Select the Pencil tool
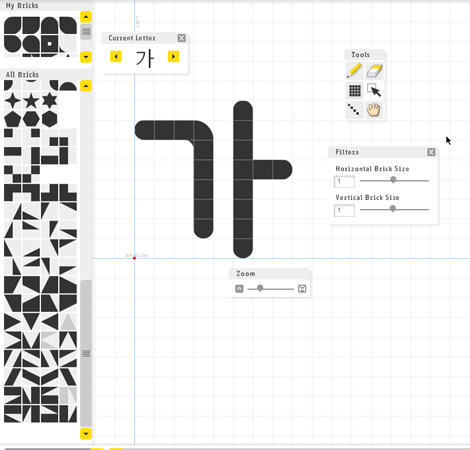This screenshot has height=450, width=470. tap(354, 71)
